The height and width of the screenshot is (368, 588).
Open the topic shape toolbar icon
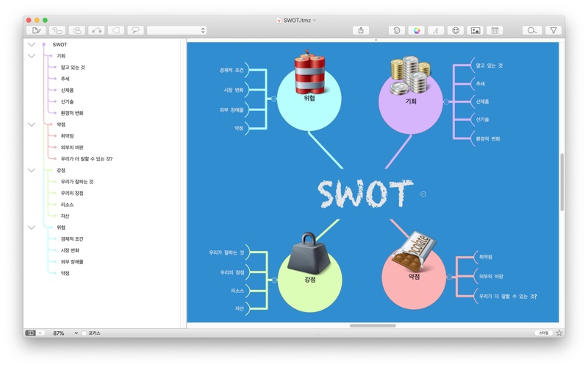[397, 30]
